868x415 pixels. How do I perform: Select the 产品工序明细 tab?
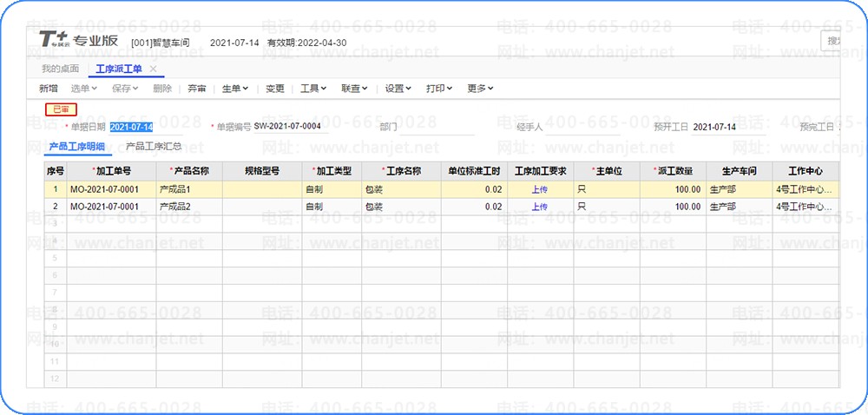[77, 148]
